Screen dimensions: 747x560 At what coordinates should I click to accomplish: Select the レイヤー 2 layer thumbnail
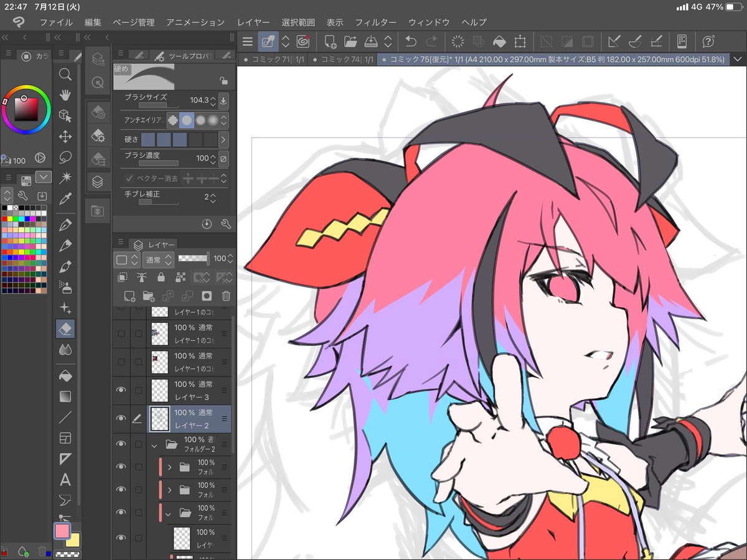click(x=160, y=419)
